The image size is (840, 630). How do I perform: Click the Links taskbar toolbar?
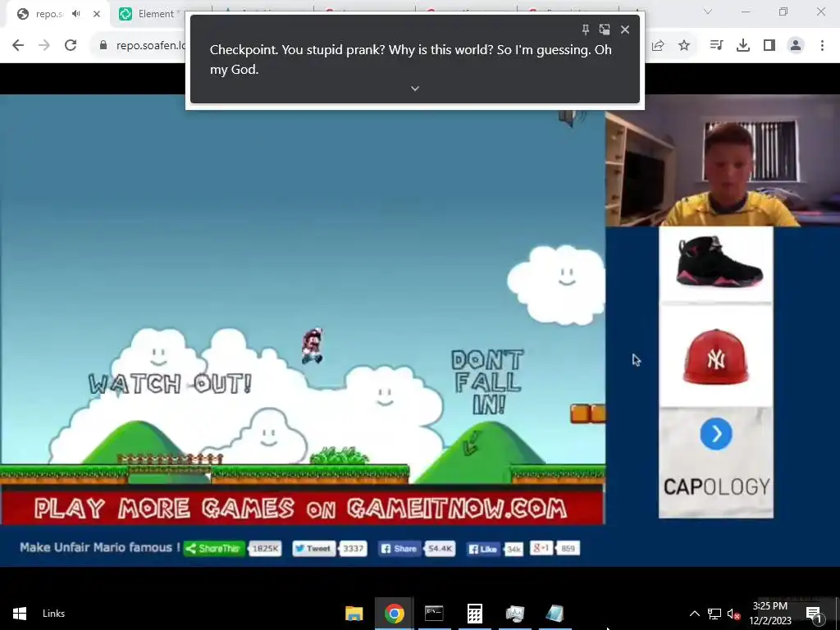coord(53,614)
